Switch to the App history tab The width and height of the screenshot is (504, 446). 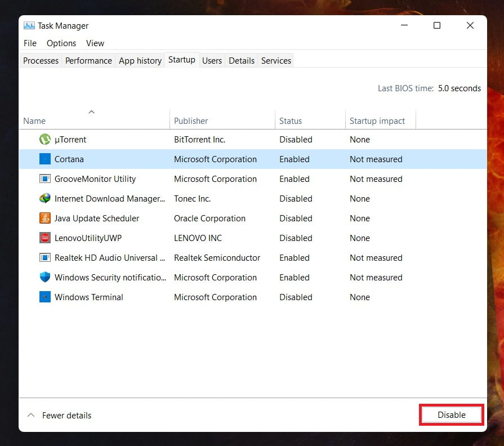pyautogui.click(x=140, y=61)
